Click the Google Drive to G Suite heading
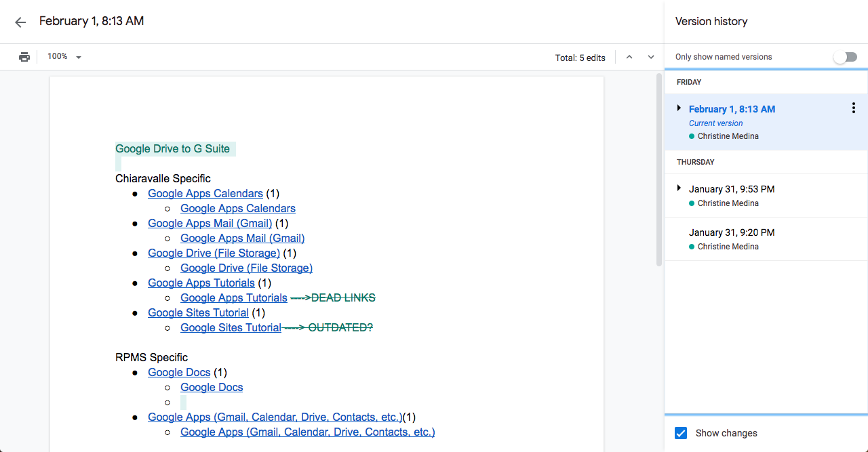This screenshot has height=452, width=868. 172,149
